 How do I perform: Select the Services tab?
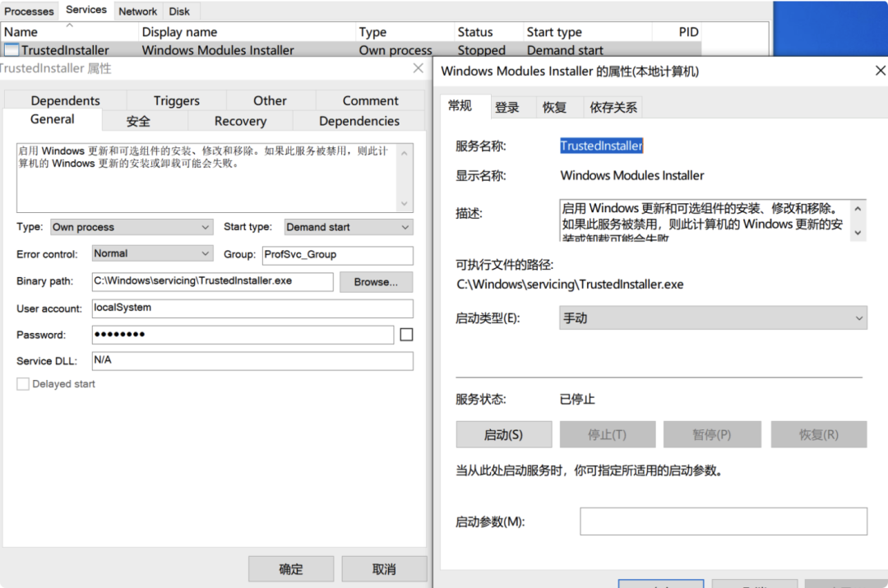point(86,10)
